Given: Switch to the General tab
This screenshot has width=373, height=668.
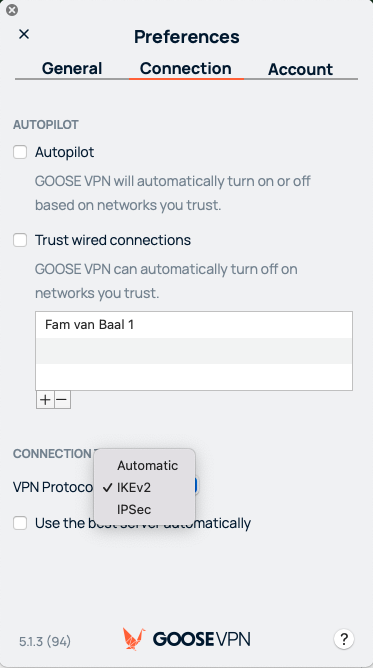Looking at the screenshot, I should point(72,69).
